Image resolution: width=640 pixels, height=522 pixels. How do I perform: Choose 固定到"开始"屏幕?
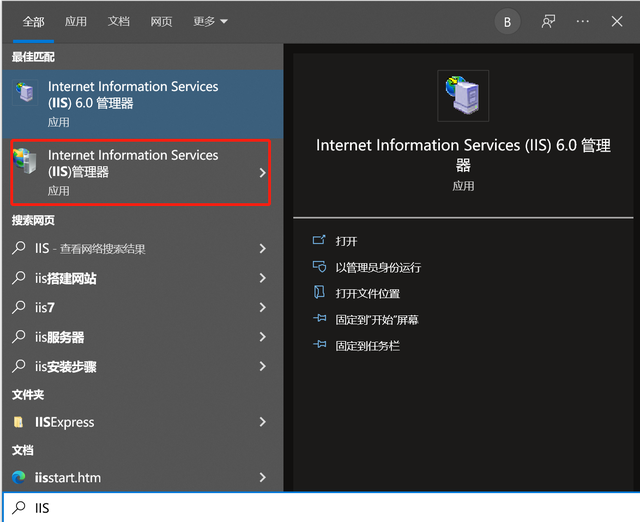377,320
